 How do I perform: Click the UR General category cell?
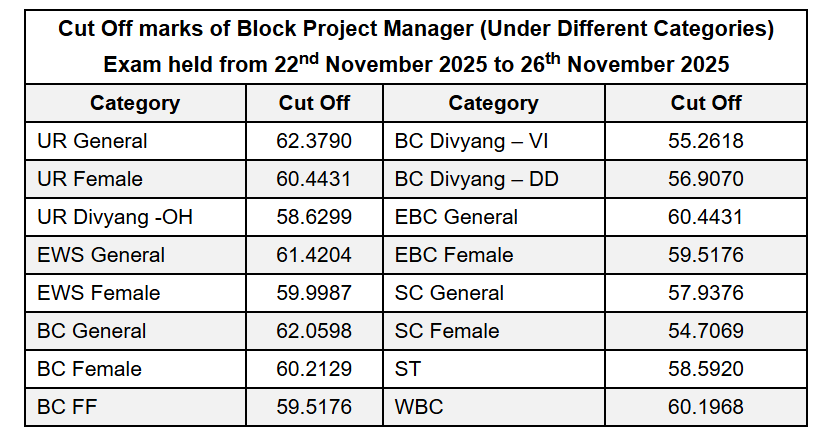(x=91, y=141)
